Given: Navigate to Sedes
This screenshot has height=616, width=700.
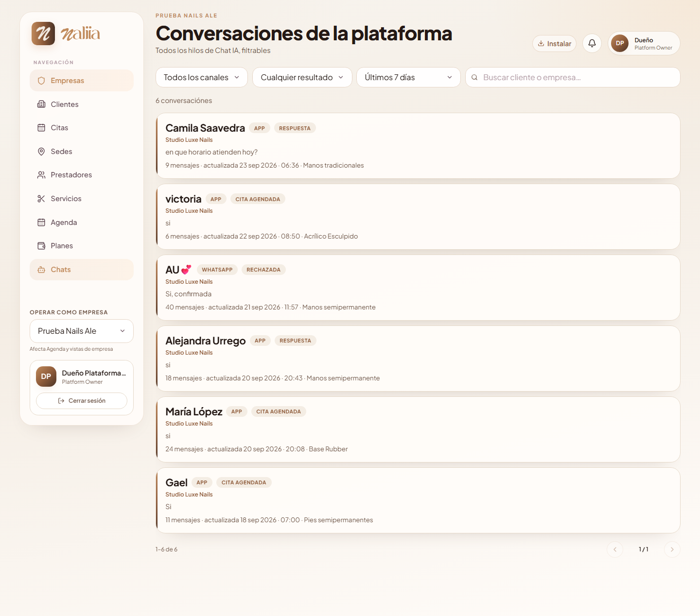Looking at the screenshot, I should coord(82,152).
